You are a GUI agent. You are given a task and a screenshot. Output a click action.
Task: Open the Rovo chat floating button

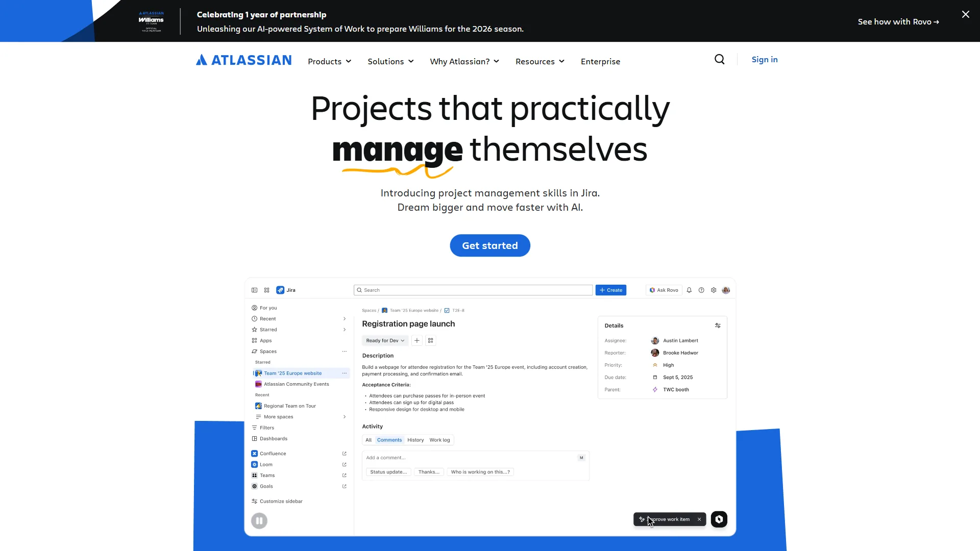coord(719,519)
